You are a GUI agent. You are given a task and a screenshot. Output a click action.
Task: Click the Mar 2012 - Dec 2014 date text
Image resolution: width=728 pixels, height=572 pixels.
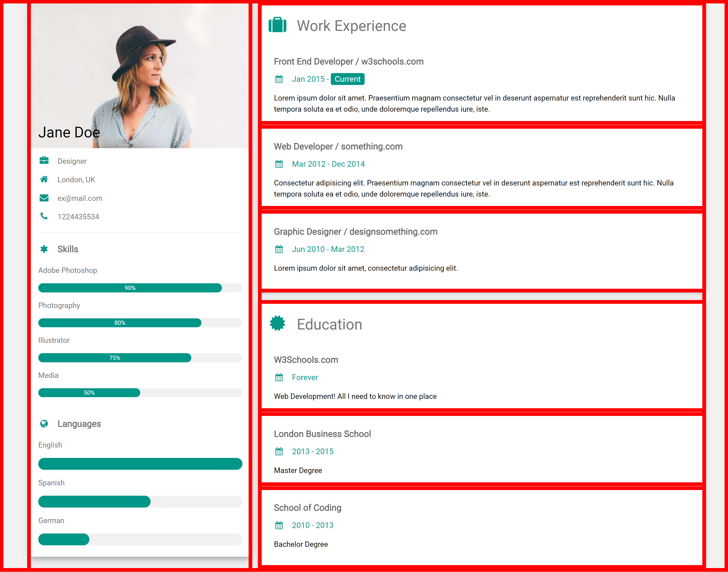(x=328, y=164)
